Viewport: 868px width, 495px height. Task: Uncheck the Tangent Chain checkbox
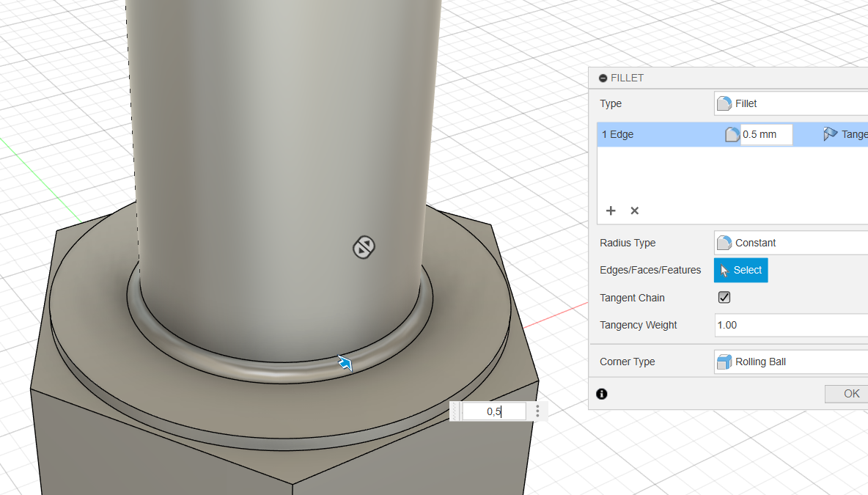pyautogui.click(x=724, y=298)
